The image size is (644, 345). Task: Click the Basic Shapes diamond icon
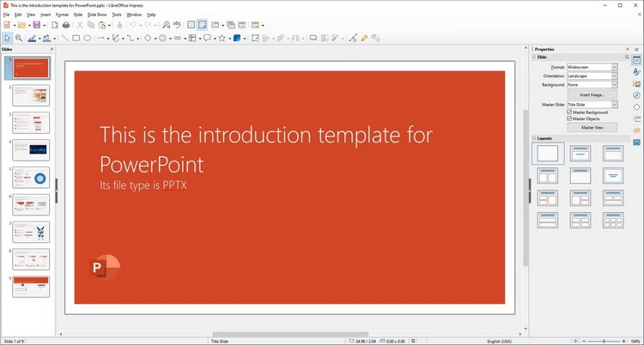tap(148, 39)
